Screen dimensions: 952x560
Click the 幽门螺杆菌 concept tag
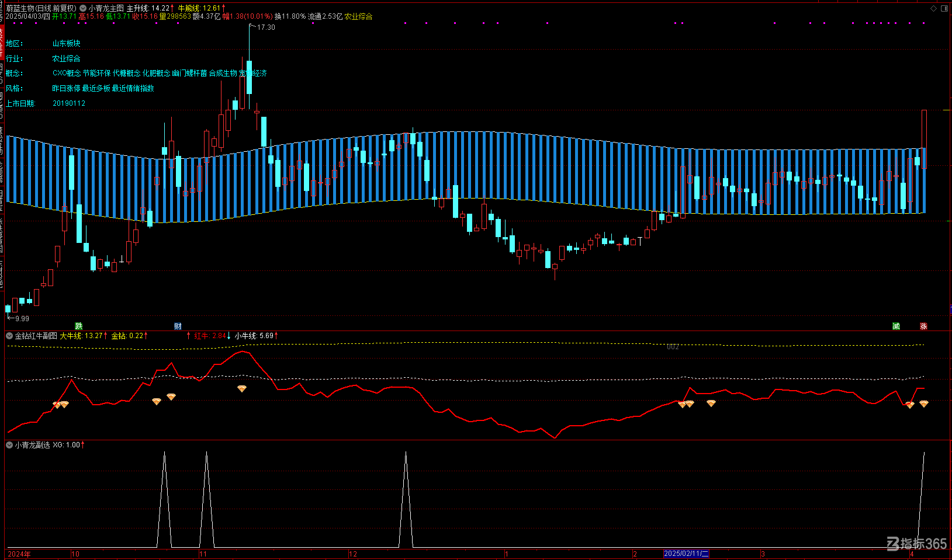189,73
